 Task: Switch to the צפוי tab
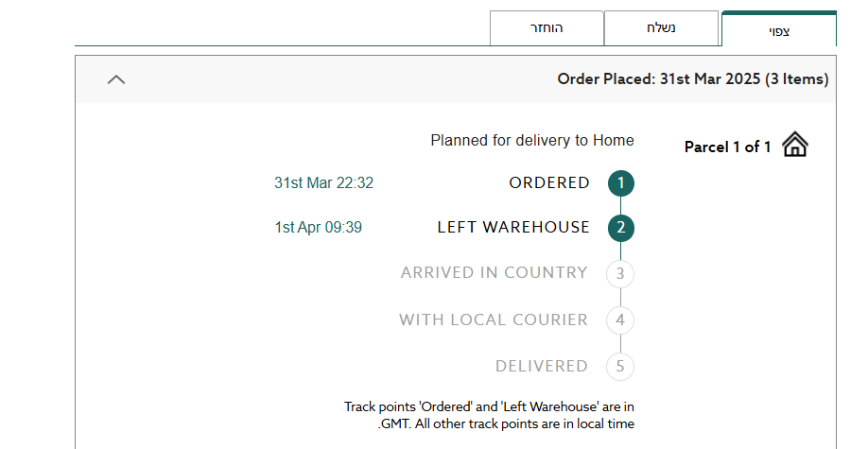tap(779, 30)
